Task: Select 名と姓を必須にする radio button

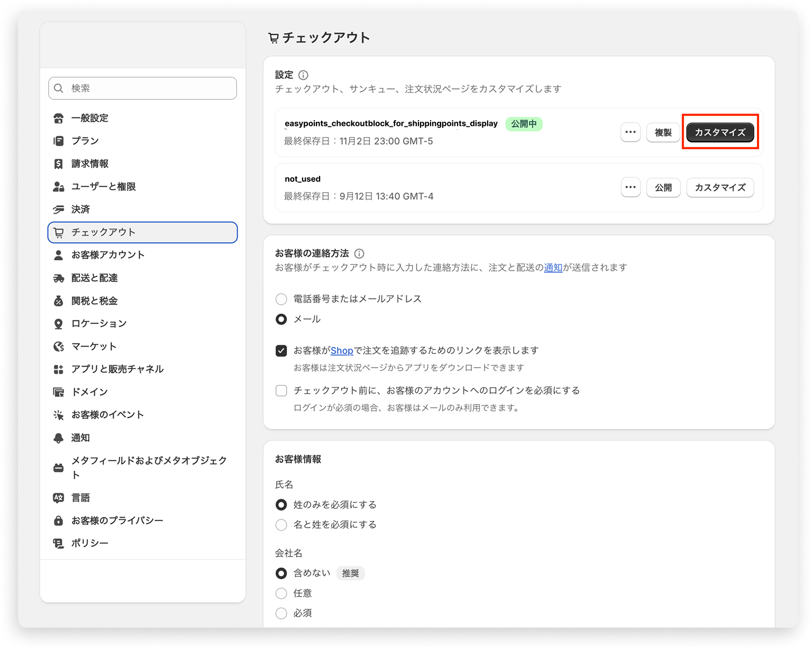Action: [x=281, y=525]
